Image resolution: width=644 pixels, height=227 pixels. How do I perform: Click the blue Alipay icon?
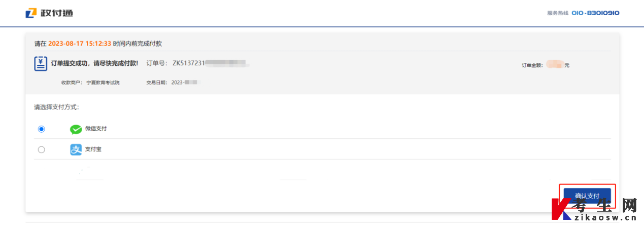click(76, 149)
